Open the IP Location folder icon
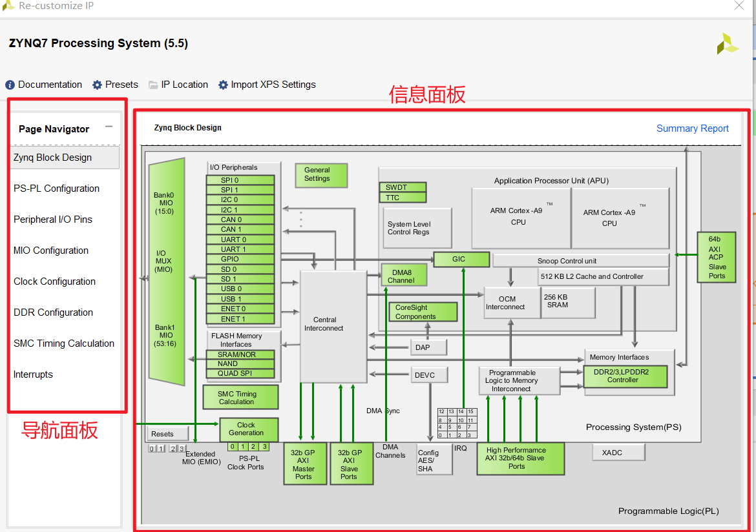This screenshot has height=532, width=756. tap(153, 85)
